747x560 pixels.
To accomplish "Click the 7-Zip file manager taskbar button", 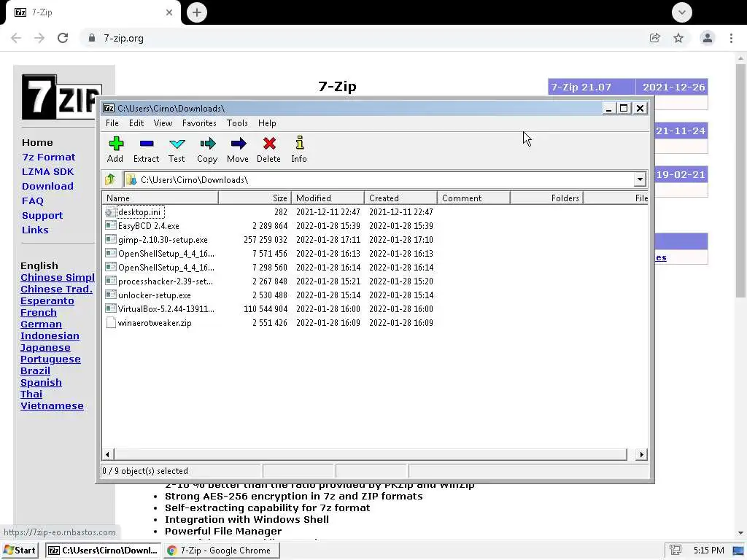I will (x=104, y=550).
